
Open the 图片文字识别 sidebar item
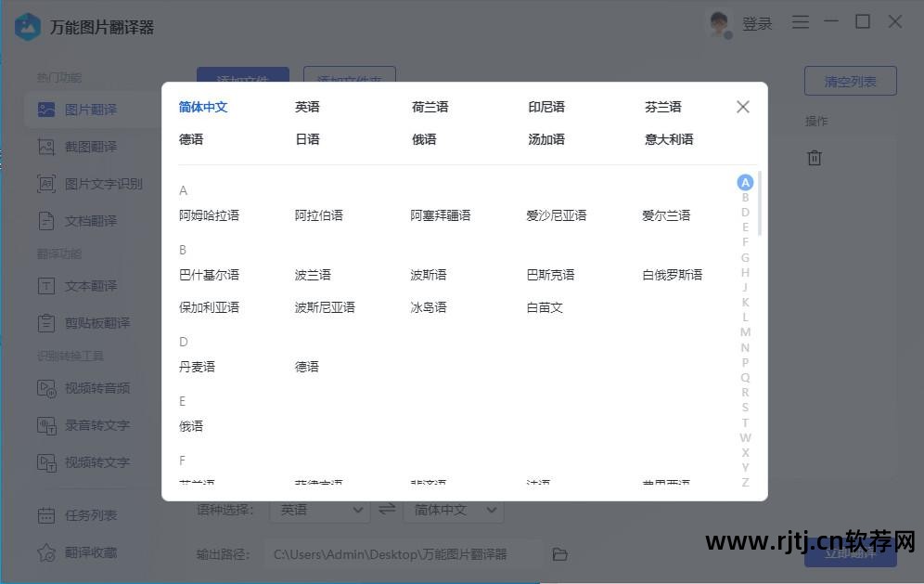(92, 184)
